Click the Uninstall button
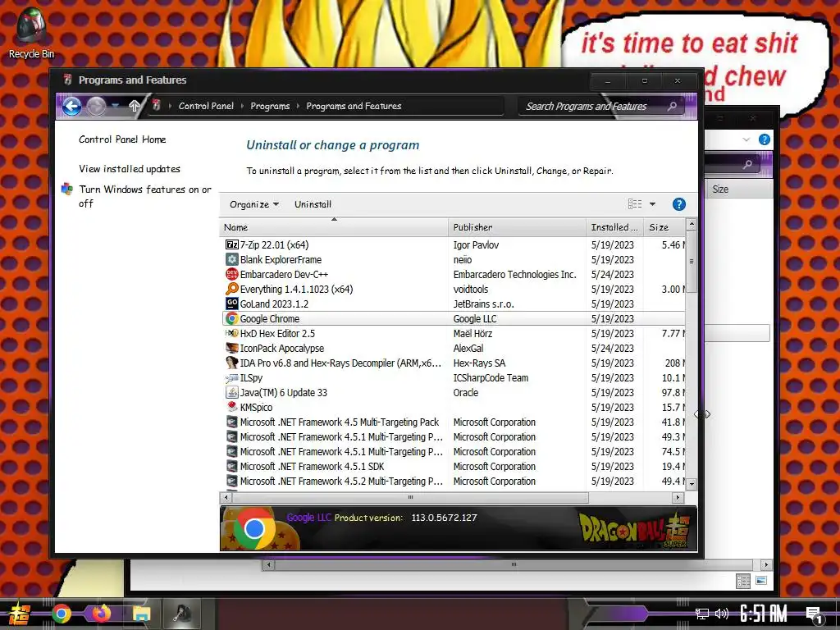Screen dimensions: 840x630 click(x=313, y=204)
